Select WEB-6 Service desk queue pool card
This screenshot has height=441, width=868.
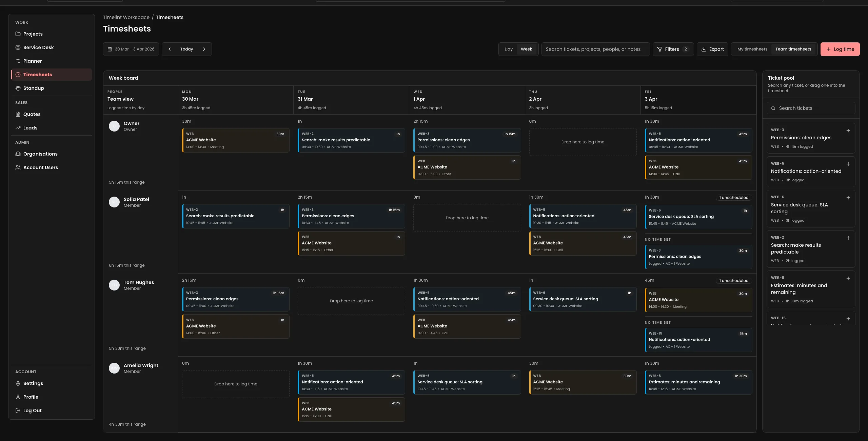coord(811,209)
